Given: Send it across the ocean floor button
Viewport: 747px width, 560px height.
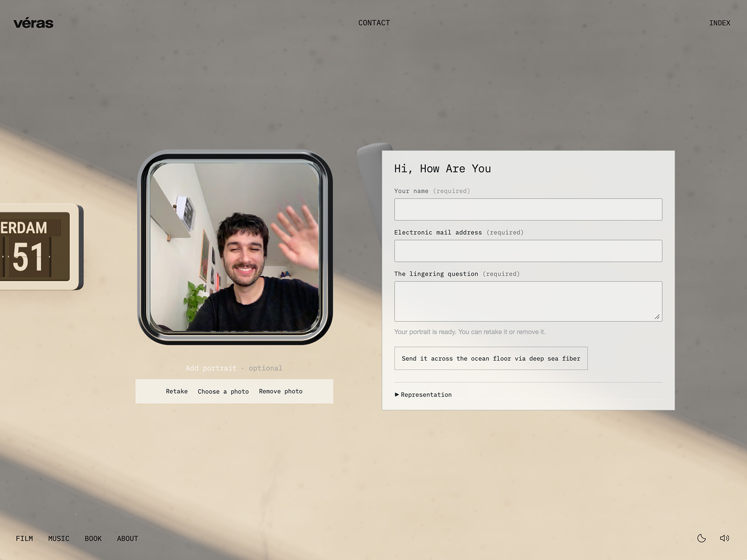Looking at the screenshot, I should click(x=491, y=358).
